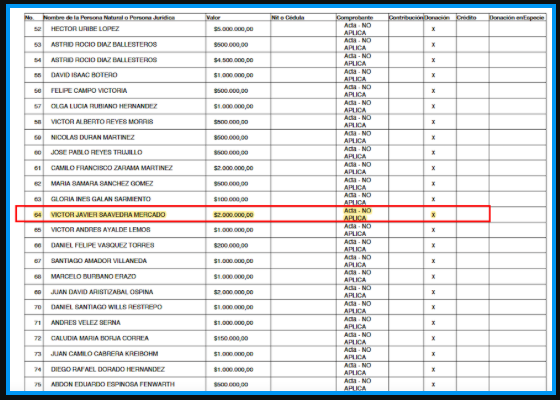Click the 'Valor' column header
The height and width of the screenshot is (400, 560).
coord(213,18)
